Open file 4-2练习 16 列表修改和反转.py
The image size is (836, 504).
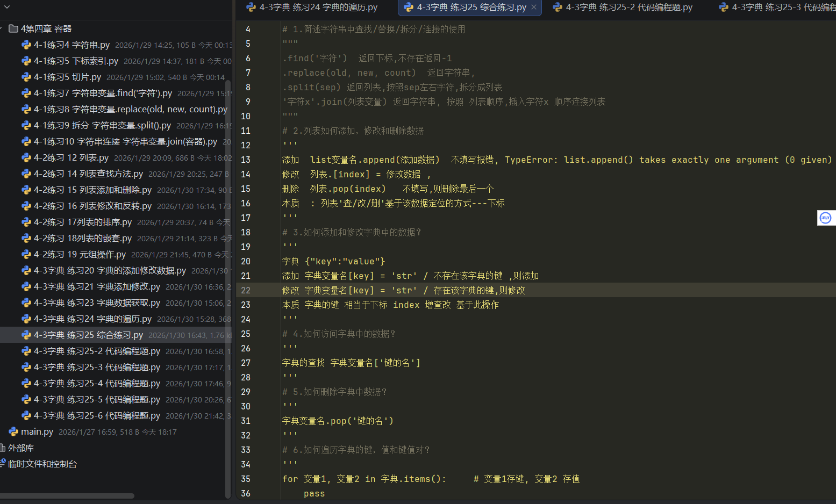92,206
